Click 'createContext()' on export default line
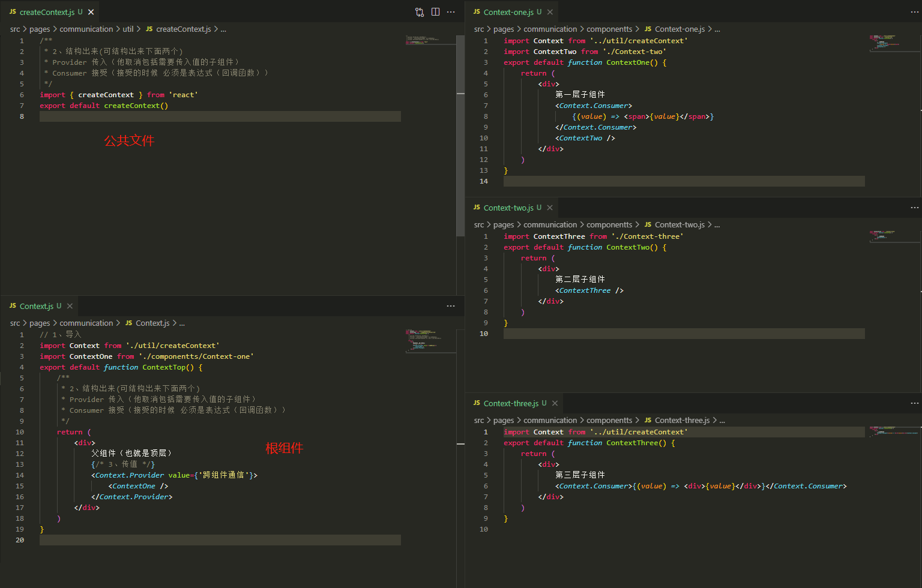 tap(136, 106)
